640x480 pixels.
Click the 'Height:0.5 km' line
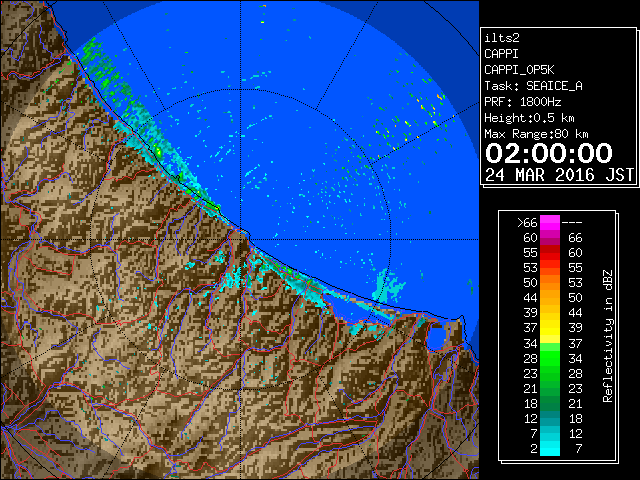tap(529, 118)
